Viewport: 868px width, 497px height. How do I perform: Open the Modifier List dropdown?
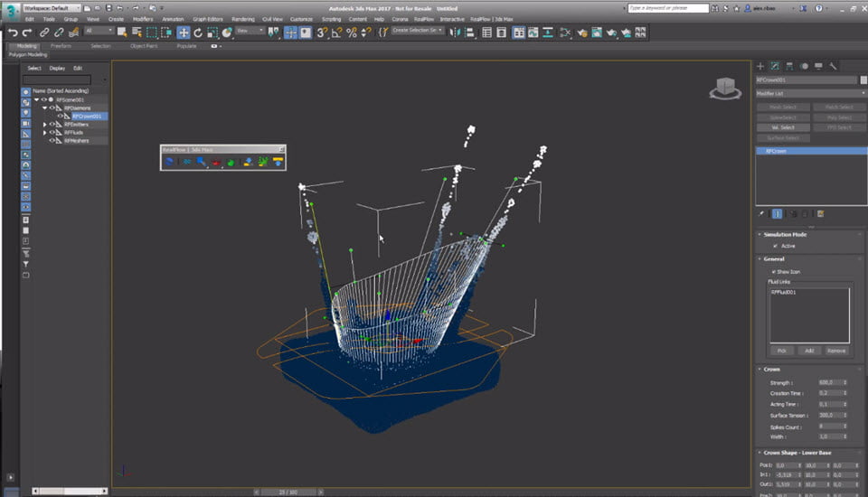click(x=810, y=94)
